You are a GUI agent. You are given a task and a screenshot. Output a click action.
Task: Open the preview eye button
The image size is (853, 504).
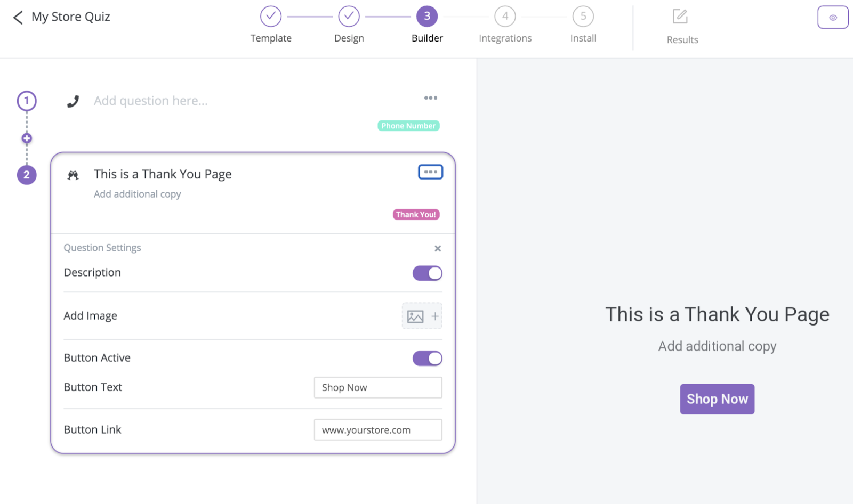(833, 18)
